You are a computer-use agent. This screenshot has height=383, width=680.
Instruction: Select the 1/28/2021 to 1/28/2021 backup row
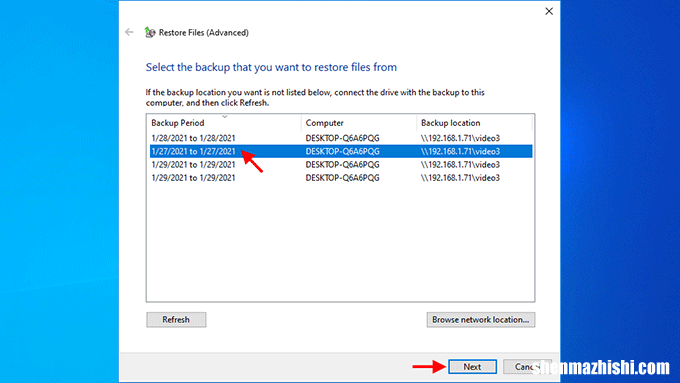(341, 138)
